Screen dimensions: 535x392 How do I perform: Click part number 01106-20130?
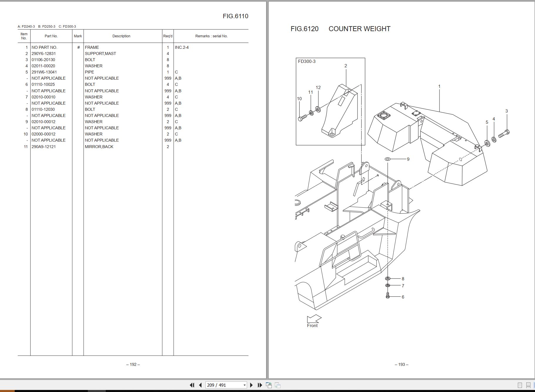43,60
